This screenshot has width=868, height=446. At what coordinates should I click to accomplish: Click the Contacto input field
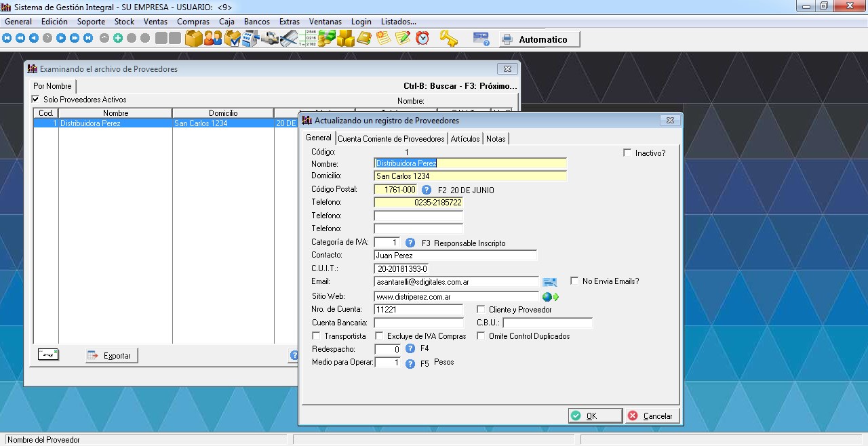tap(455, 256)
